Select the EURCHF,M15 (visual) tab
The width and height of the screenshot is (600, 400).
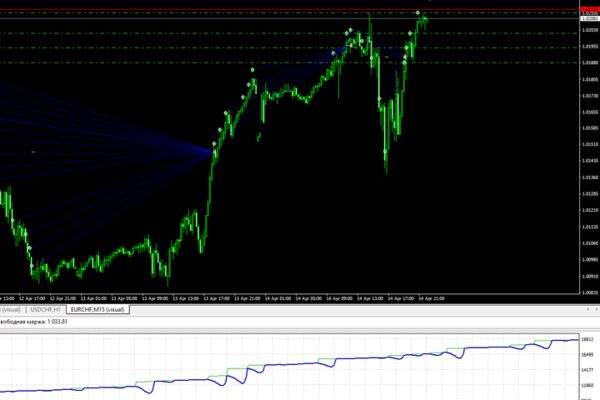98,309
